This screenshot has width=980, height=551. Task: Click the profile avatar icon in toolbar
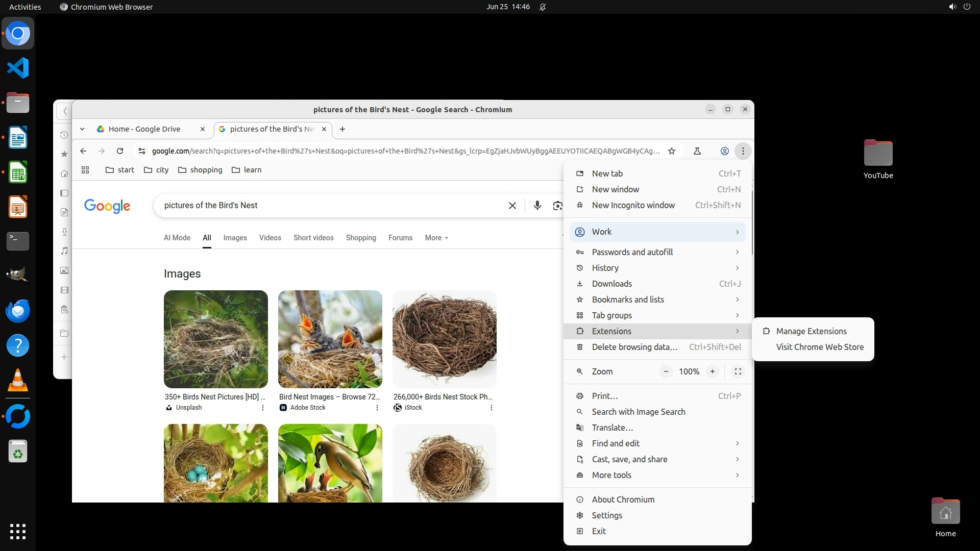[724, 151]
